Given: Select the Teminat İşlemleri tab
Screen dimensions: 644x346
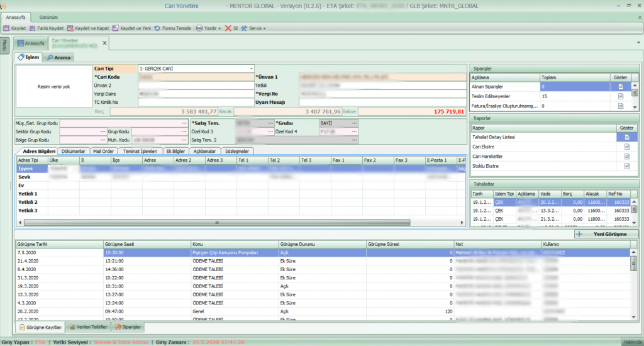Looking at the screenshot, I should coord(140,151).
